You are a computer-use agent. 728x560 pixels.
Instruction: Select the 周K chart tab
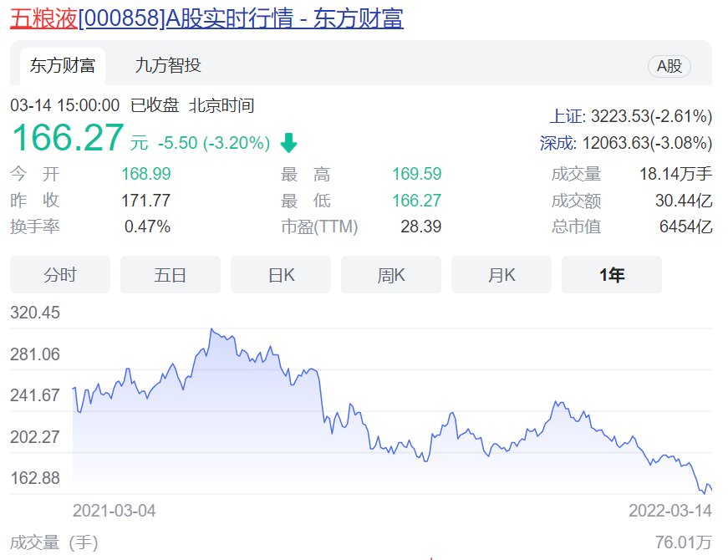391,274
